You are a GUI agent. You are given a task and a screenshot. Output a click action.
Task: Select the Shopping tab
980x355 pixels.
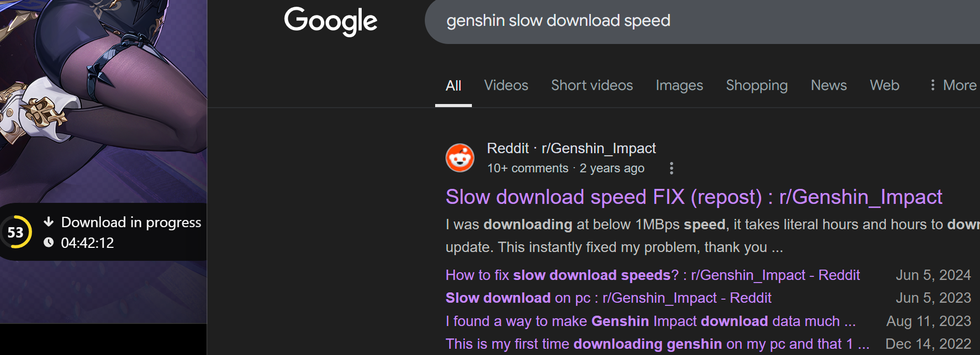pyautogui.click(x=757, y=85)
